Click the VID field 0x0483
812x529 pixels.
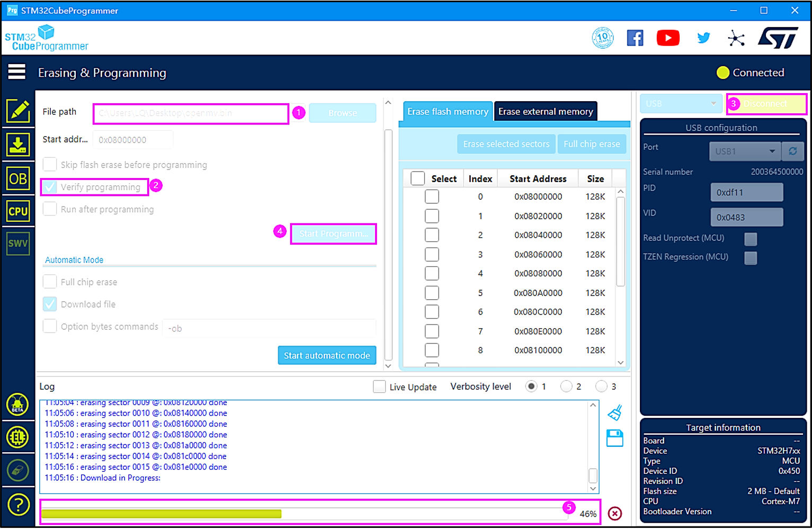[747, 217]
